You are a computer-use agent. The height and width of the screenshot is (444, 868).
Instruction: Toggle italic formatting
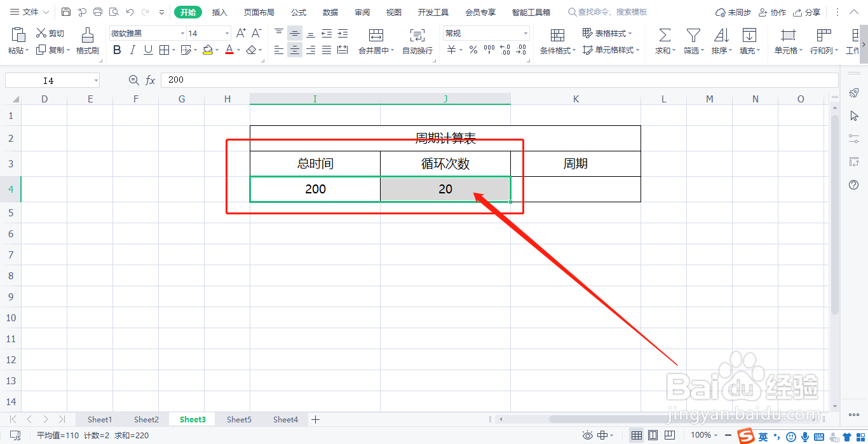132,50
